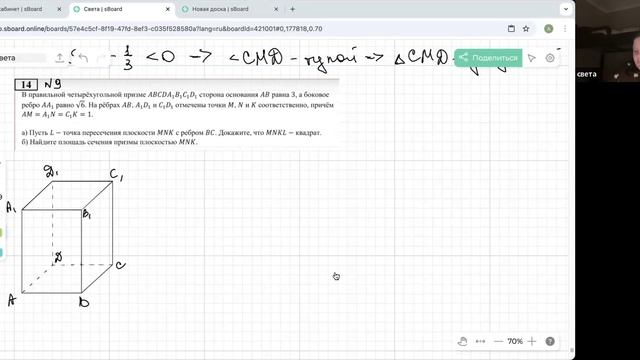Undo last action with the arrow icon
This screenshot has width=640, height=360.
(x=83, y=58)
